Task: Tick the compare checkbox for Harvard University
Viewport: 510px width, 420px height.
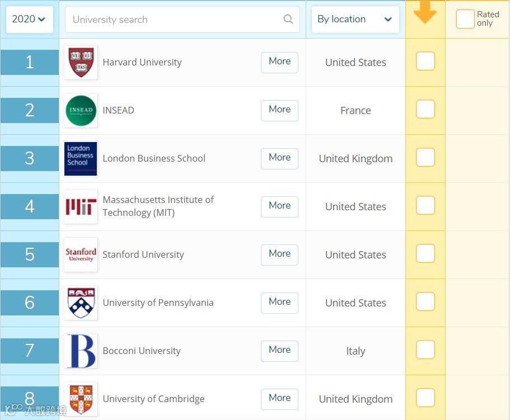Action: [425, 62]
